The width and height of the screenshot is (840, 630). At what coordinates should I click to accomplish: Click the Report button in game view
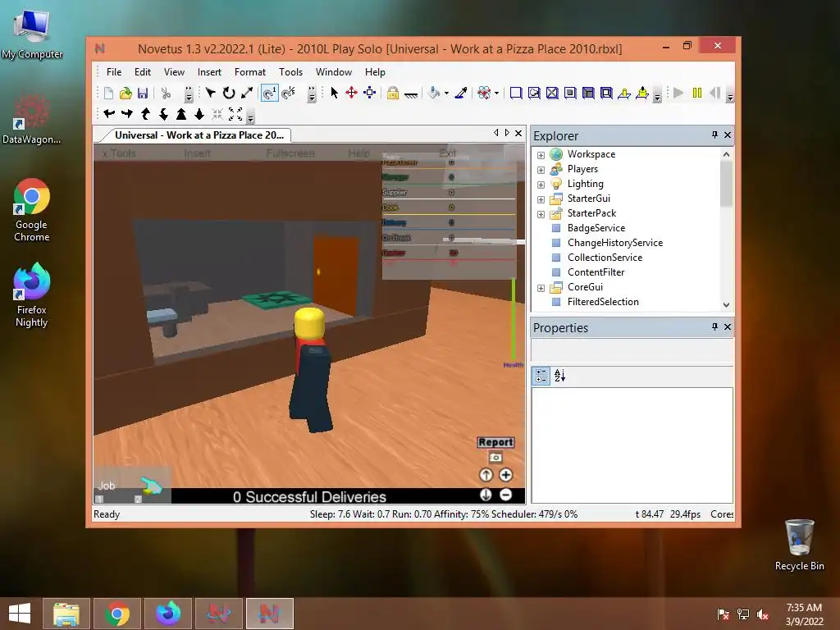495,442
